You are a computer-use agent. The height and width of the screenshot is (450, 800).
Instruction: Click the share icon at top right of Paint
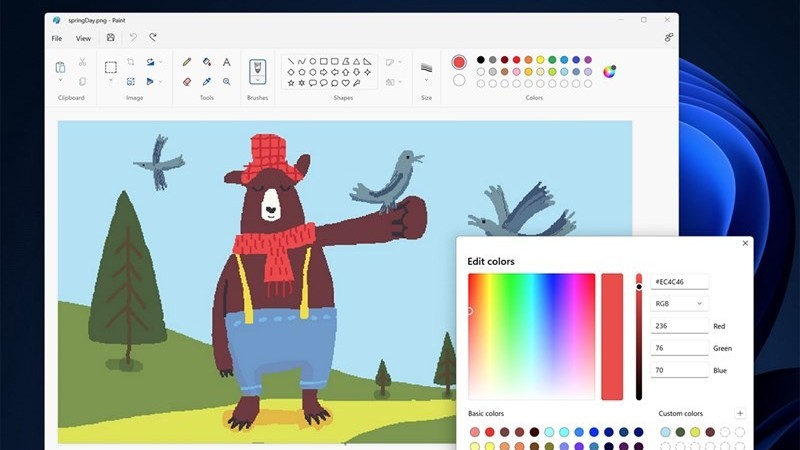tap(668, 37)
